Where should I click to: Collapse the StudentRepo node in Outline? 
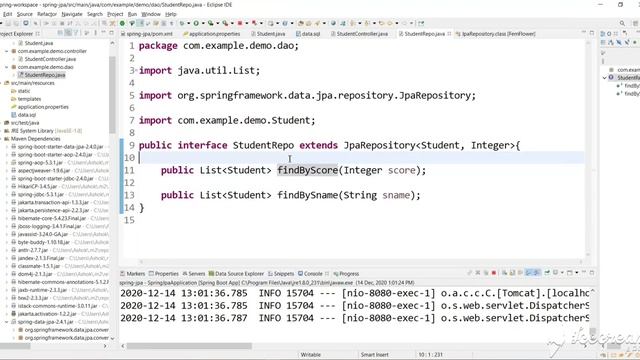604,78
